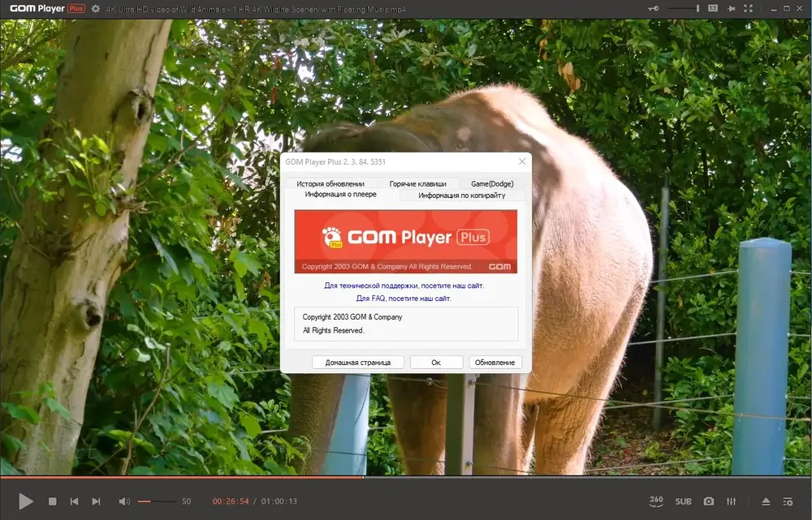Open the 360 degree video mode
Screen dimensions: 812x520
(x=656, y=501)
